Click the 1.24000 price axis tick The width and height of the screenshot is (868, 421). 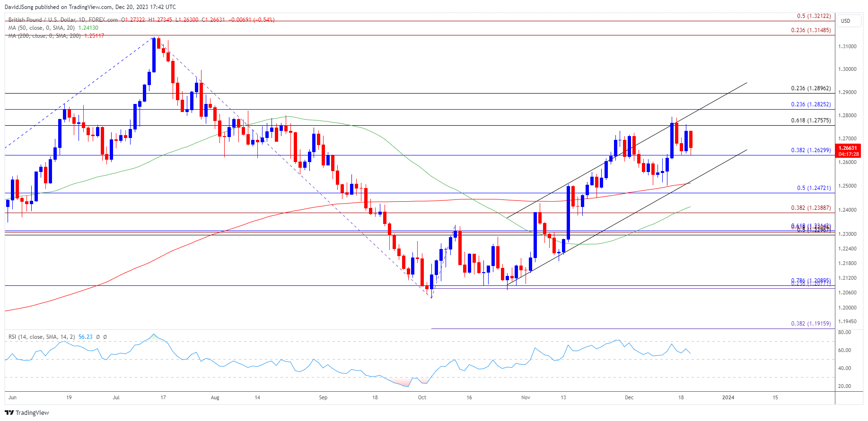[x=847, y=210]
